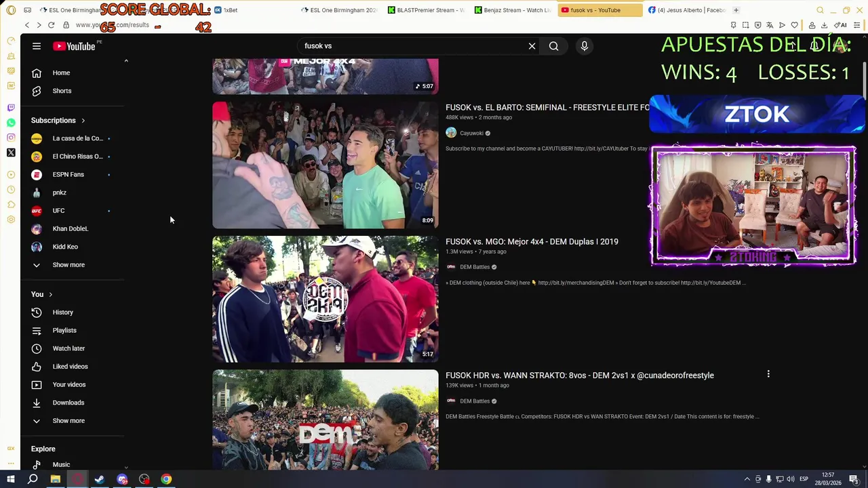Screen dimensions: 868x488
Task: Open Twitch in browser sidebar
Action: point(11,108)
